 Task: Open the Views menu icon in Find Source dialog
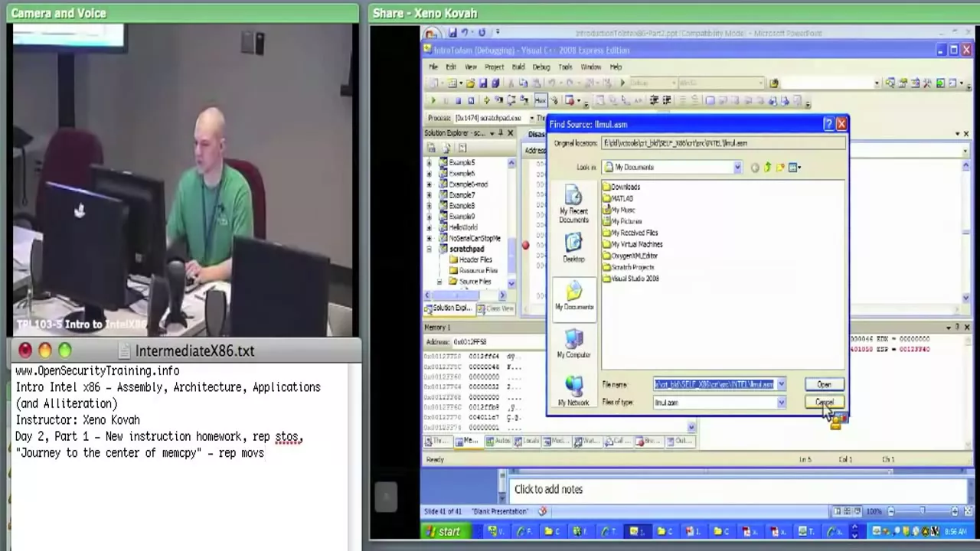coord(795,168)
